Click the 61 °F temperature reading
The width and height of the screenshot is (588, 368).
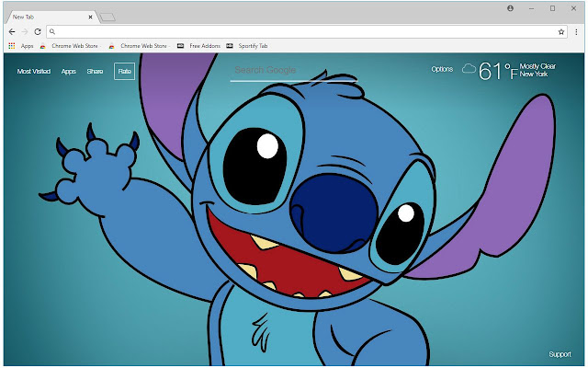click(x=498, y=71)
